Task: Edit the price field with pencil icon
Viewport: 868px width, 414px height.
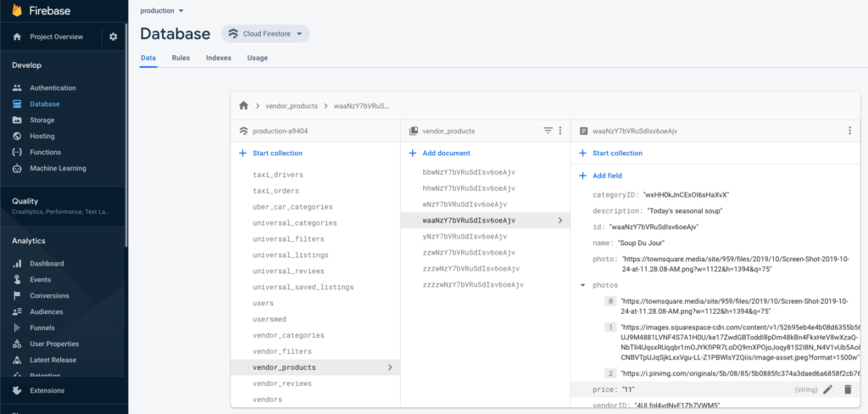Action: pyautogui.click(x=828, y=389)
